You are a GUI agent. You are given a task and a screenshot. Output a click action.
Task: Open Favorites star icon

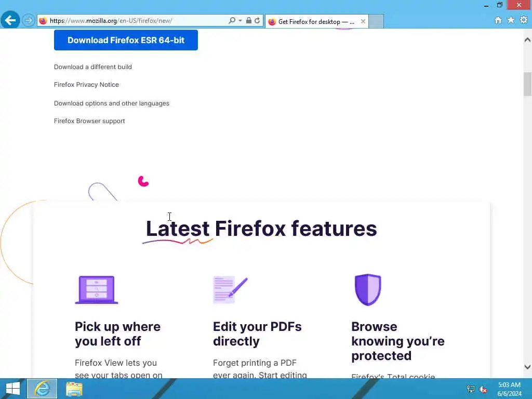click(511, 20)
